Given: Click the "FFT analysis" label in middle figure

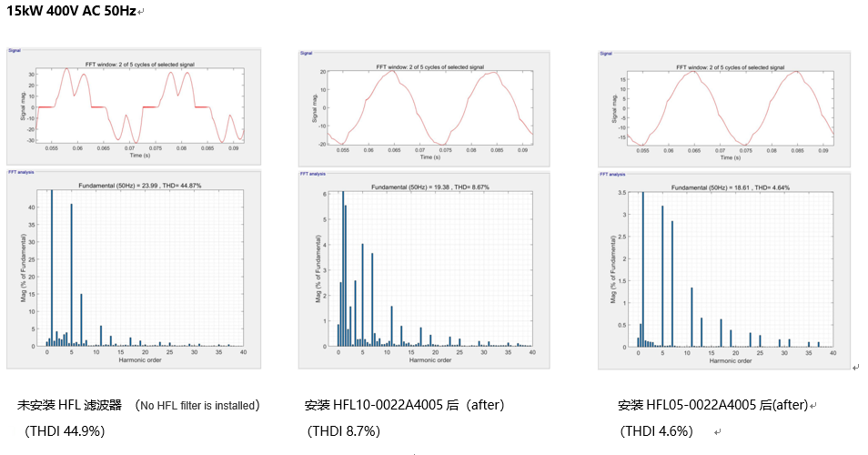Looking at the screenshot, I should click(312, 174).
